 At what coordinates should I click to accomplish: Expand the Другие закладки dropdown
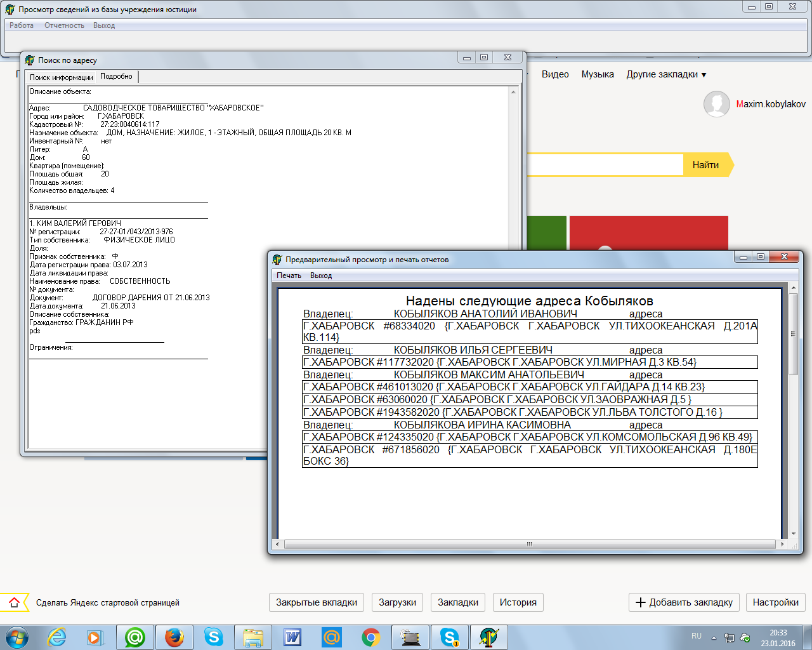(x=666, y=74)
